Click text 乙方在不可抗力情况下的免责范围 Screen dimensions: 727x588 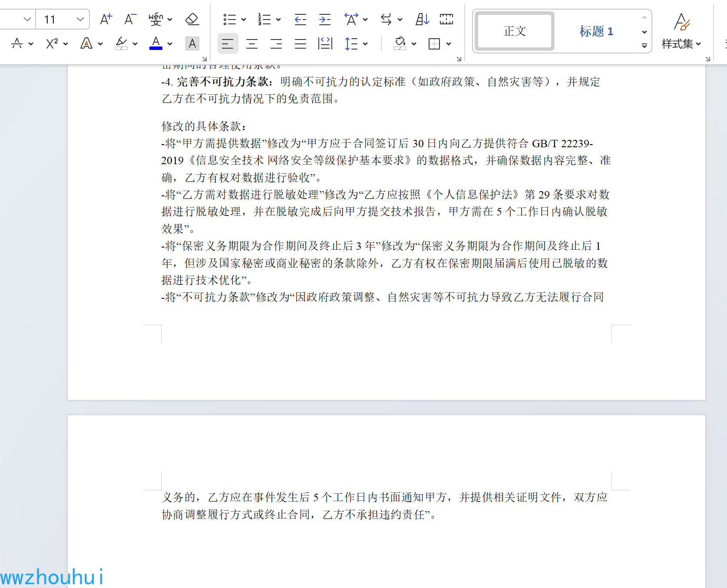point(247,99)
